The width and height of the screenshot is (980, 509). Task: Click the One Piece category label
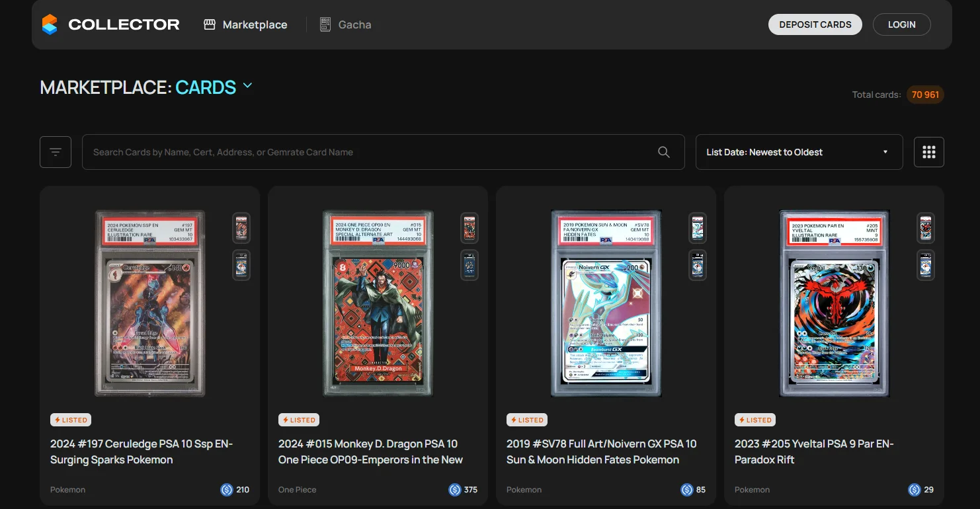click(x=298, y=490)
